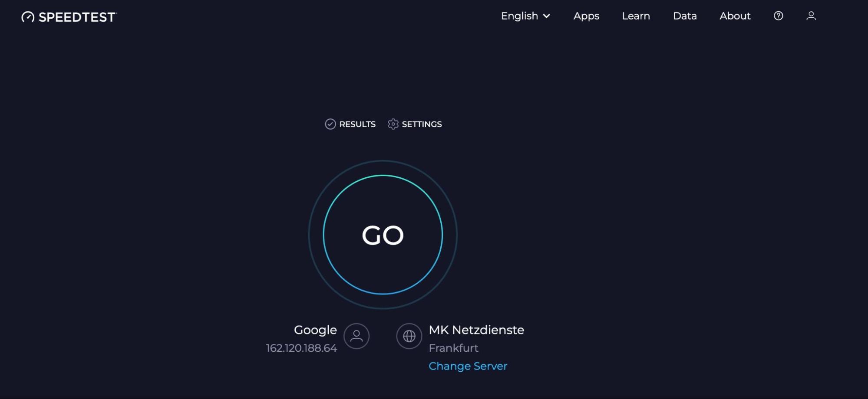Open the Data menu item
The width and height of the screenshot is (868, 399).
[684, 16]
